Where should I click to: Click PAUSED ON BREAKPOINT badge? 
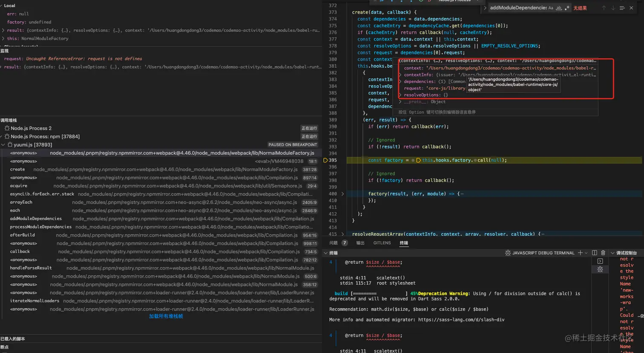293,145
